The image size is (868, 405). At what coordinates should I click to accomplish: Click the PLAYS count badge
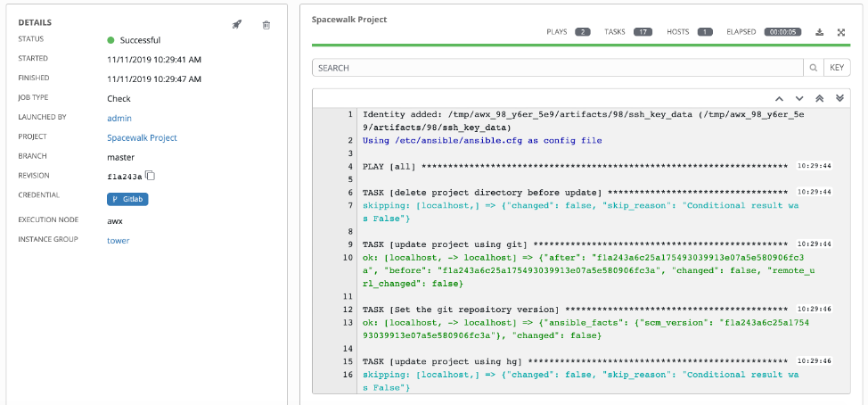(x=582, y=32)
